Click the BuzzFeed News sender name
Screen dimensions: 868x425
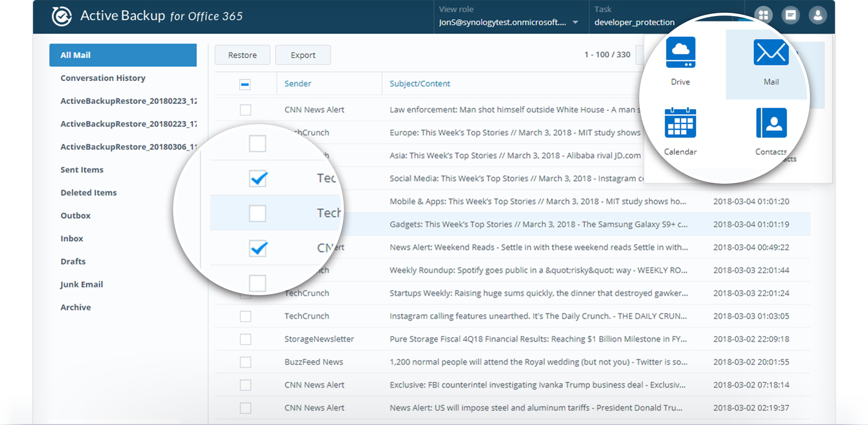(314, 362)
